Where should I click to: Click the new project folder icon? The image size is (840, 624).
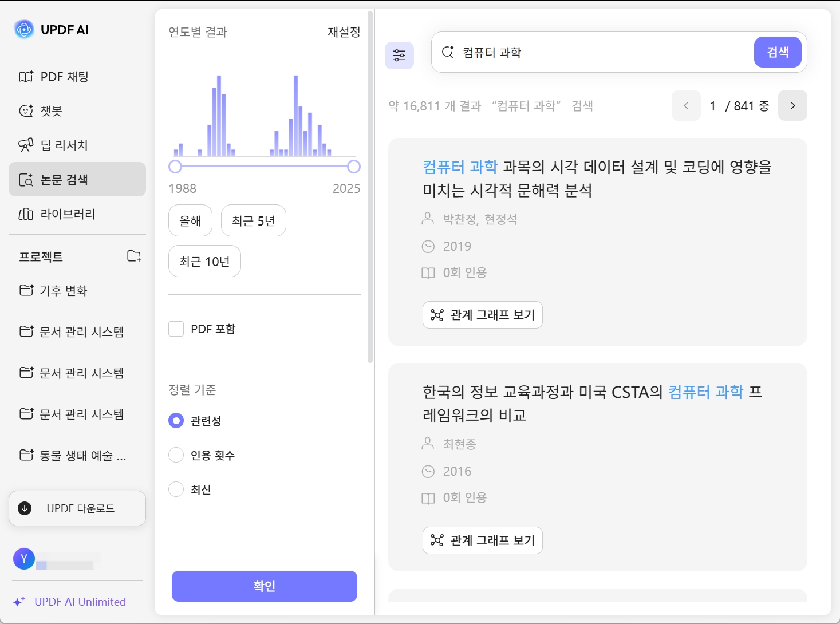click(134, 256)
